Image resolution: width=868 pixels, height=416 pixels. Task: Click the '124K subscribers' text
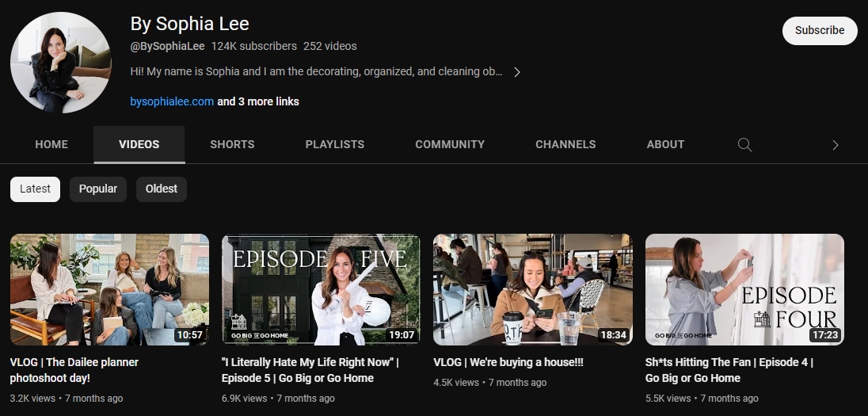pyautogui.click(x=254, y=47)
